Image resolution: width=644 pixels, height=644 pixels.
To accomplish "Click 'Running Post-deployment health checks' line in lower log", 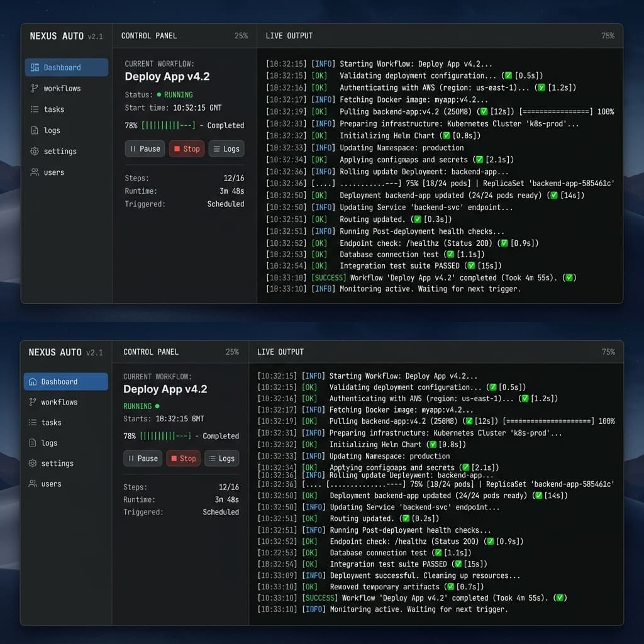I will [x=374, y=530].
